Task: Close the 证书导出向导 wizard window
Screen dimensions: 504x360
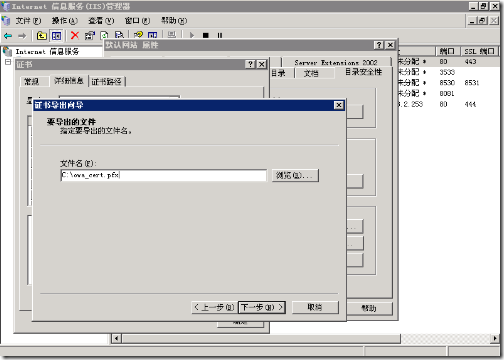Action: 339,105
